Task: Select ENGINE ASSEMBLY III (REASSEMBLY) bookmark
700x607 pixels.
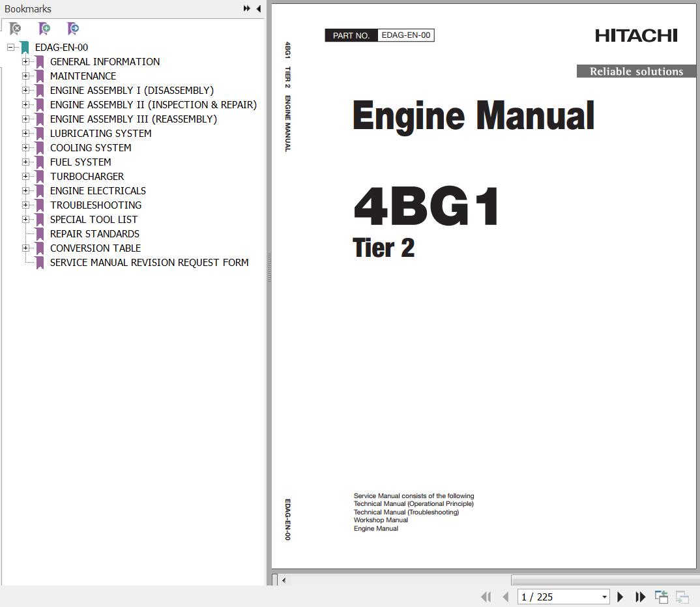Action: click(x=134, y=119)
